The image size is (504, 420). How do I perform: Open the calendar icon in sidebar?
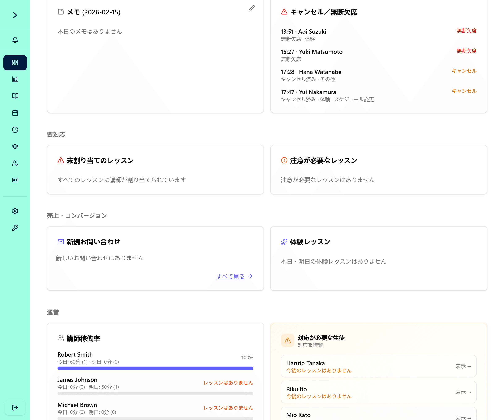click(15, 113)
